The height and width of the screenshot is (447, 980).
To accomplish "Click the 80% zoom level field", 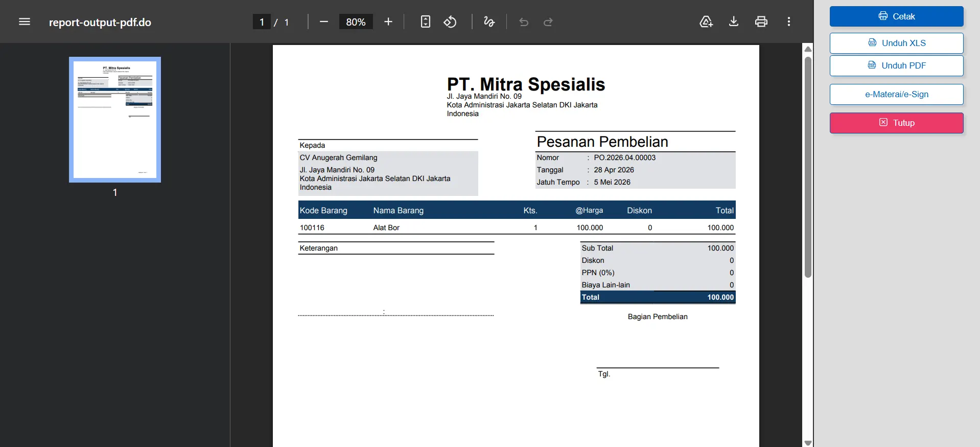I will (356, 22).
